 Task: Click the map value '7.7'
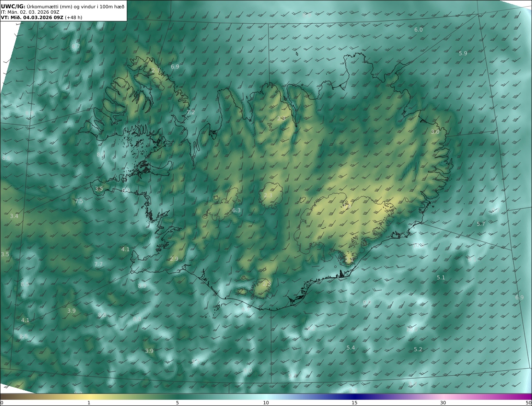pyautogui.click(x=99, y=264)
